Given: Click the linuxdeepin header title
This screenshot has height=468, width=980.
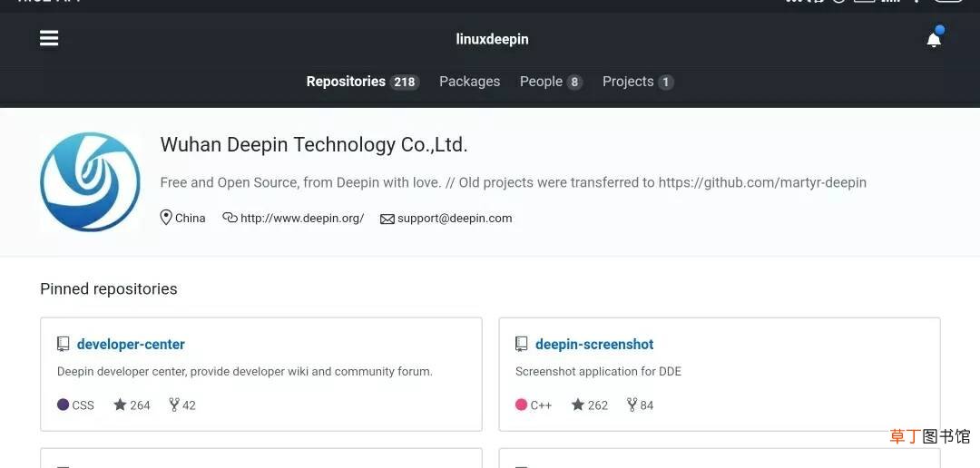Looking at the screenshot, I should (493, 39).
